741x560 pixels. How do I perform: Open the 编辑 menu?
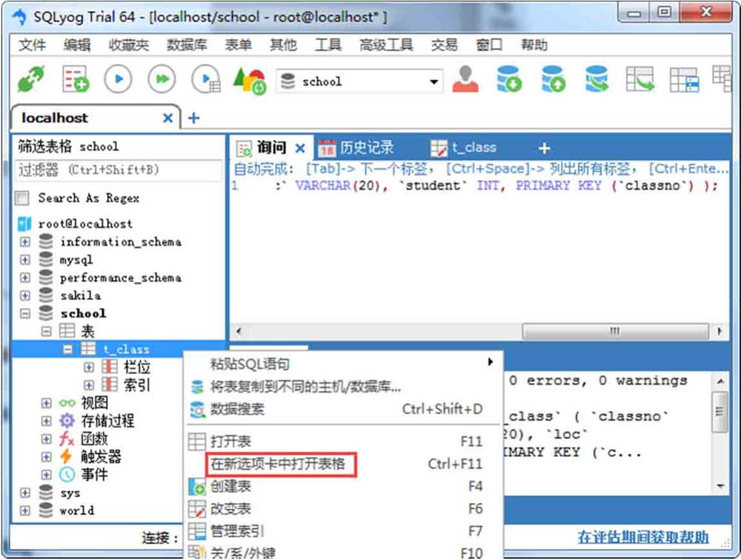[x=76, y=45]
